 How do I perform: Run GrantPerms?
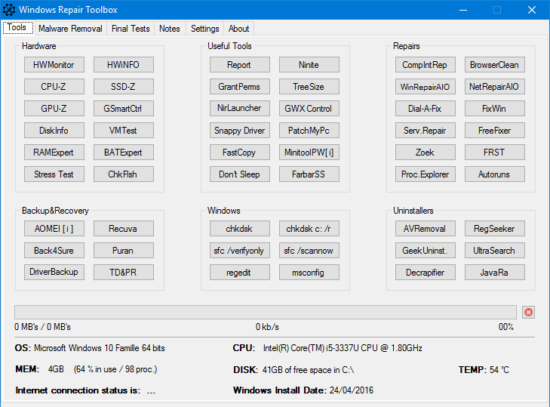click(240, 87)
